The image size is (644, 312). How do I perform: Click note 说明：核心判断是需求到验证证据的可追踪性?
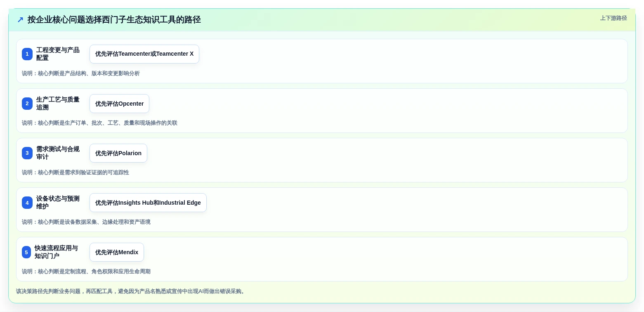click(75, 173)
